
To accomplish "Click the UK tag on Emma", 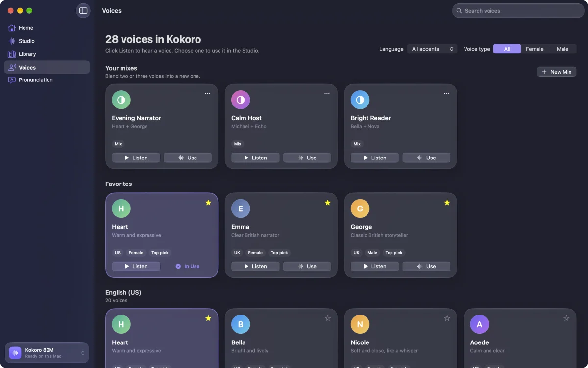I will (x=237, y=253).
